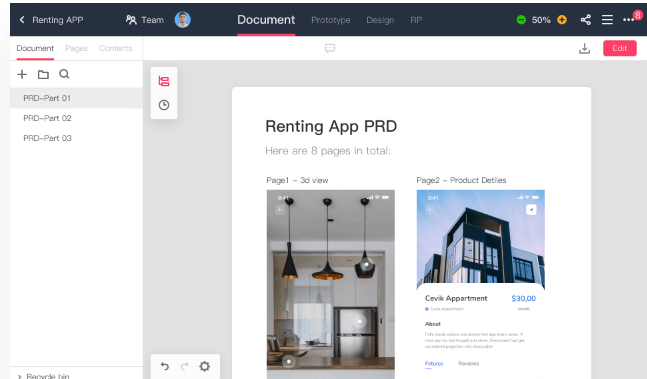This screenshot has width=647, height=379.
Task: Redo the last action
Action: pyautogui.click(x=184, y=366)
